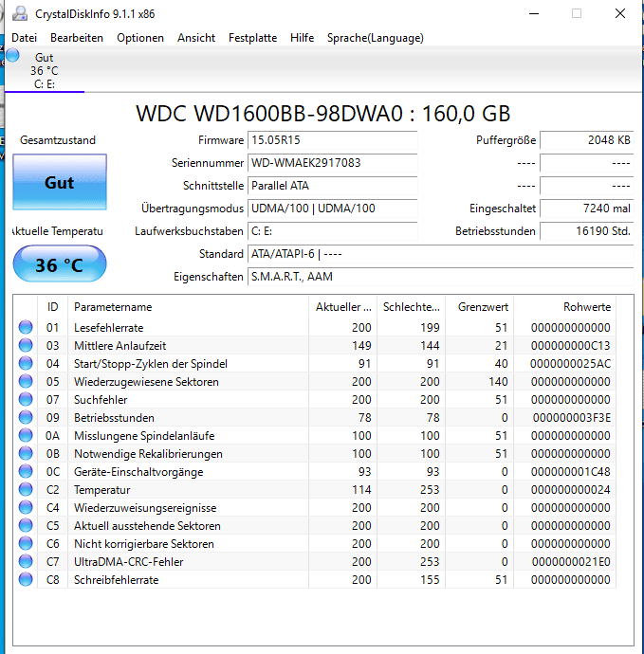Viewport: 644px width, 654px height.
Task: Click threshold value 140 in Wiederzugewiesene Sektoren row
Action: point(498,382)
